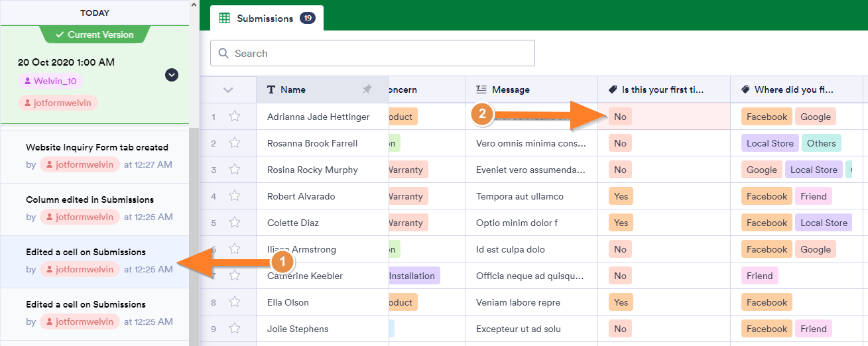Screen dimensions: 868x346
Task: Open the row selector chevron in header
Action: (x=228, y=90)
